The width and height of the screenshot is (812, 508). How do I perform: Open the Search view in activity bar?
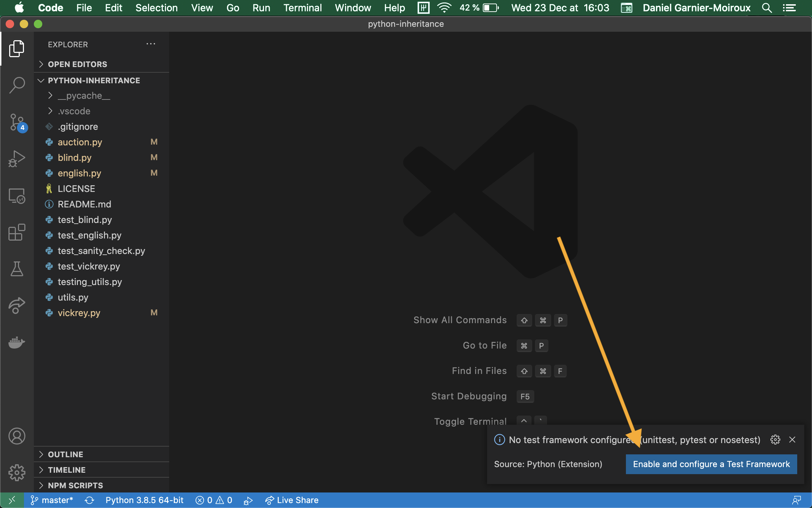17,85
